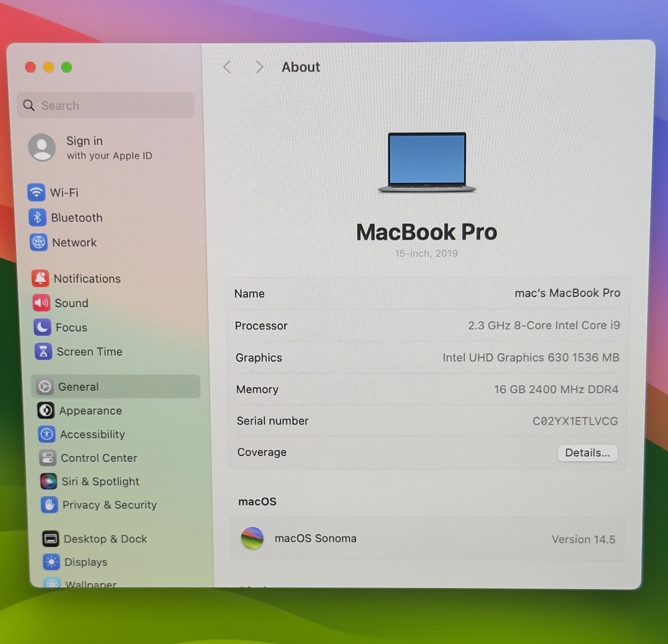Click Intel UHD Graphics 630 value
The image size is (668, 644).
[x=531, y=357]
